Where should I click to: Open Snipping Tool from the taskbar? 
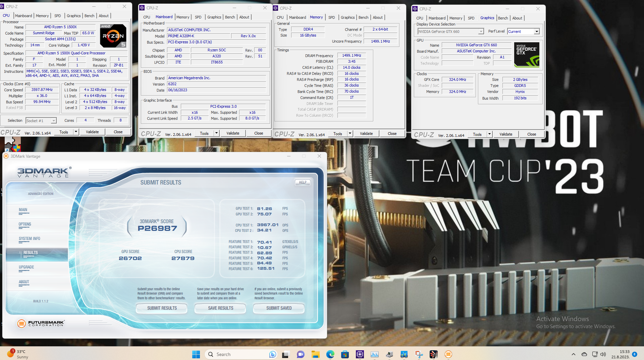tap(419, 354)
